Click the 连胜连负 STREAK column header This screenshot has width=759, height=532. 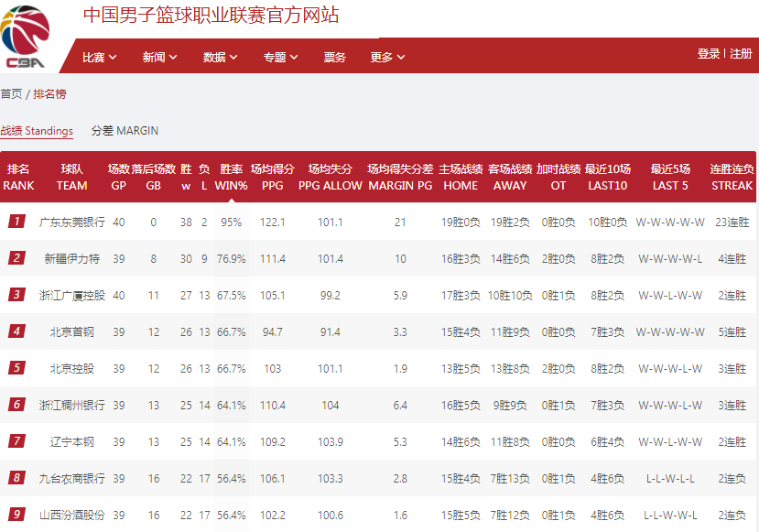click(x=732, y=177)
